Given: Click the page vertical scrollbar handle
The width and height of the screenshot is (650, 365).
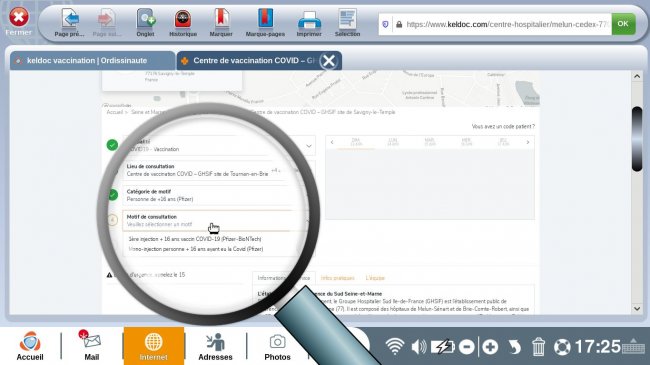Looking at the screenshot, I should click(637, 139).
